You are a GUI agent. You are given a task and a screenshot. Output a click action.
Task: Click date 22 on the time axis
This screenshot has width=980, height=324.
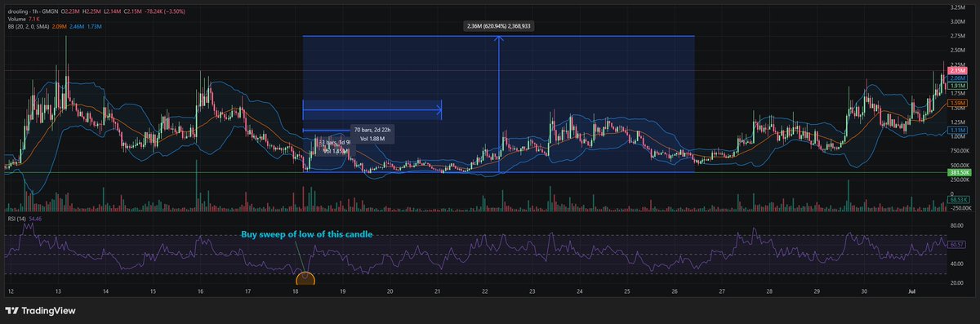pos(485,291)
